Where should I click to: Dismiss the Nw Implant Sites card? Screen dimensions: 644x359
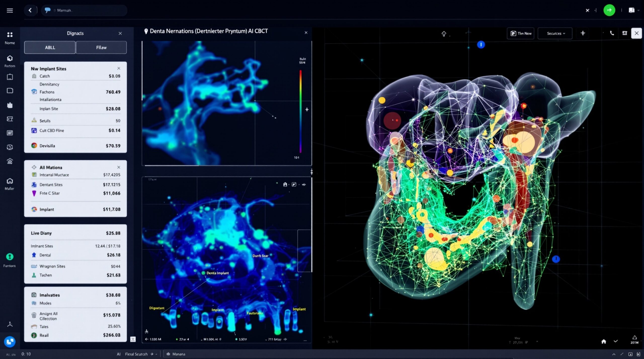pyautogui.click(x=118, y=68)
